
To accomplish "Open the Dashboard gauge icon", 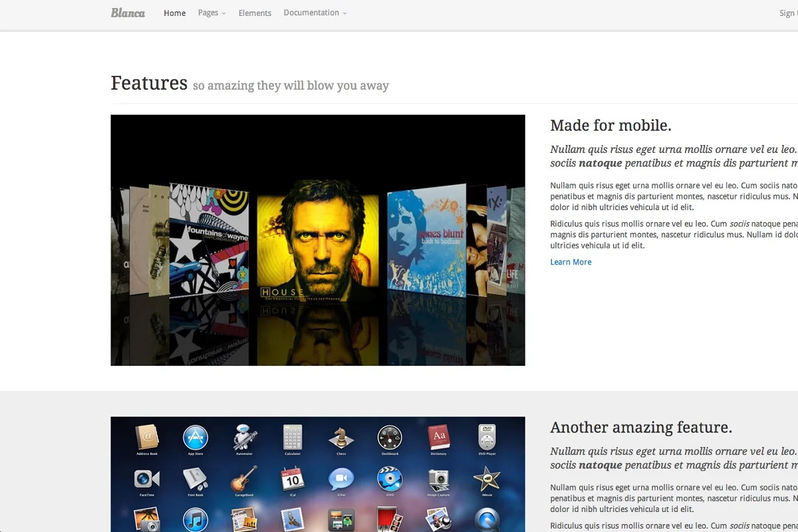I will [x=390, y=438].
